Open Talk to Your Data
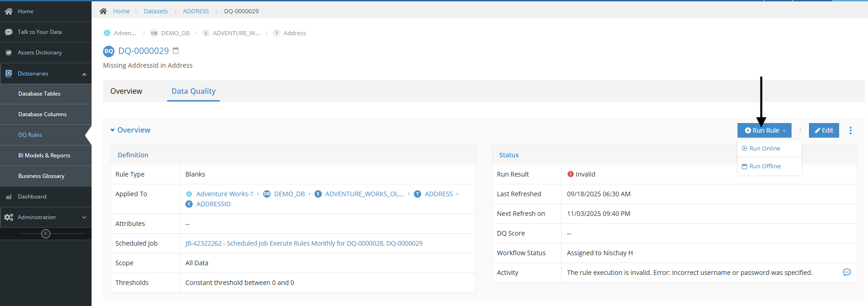Screen dimensions: 868x306 [x=46, y=32]
